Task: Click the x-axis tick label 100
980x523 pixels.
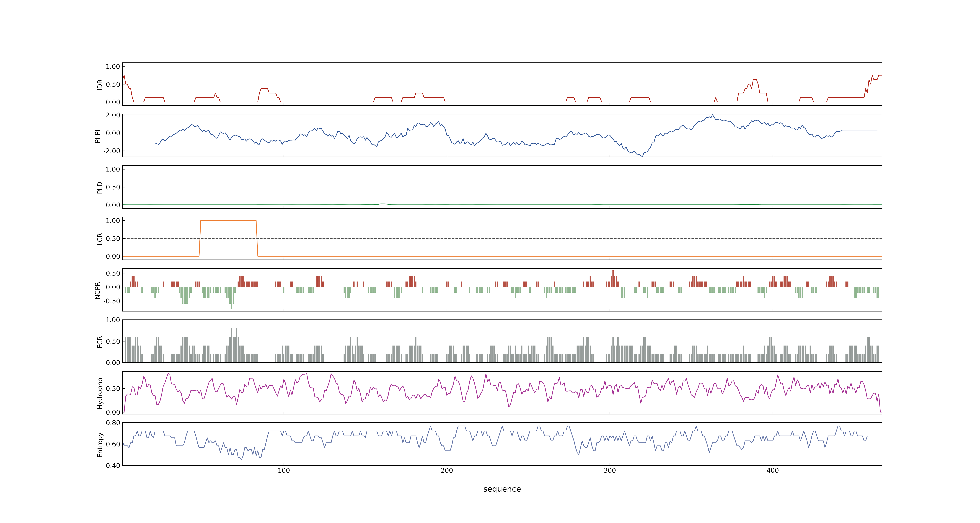Action: click(x=284, y=470)
